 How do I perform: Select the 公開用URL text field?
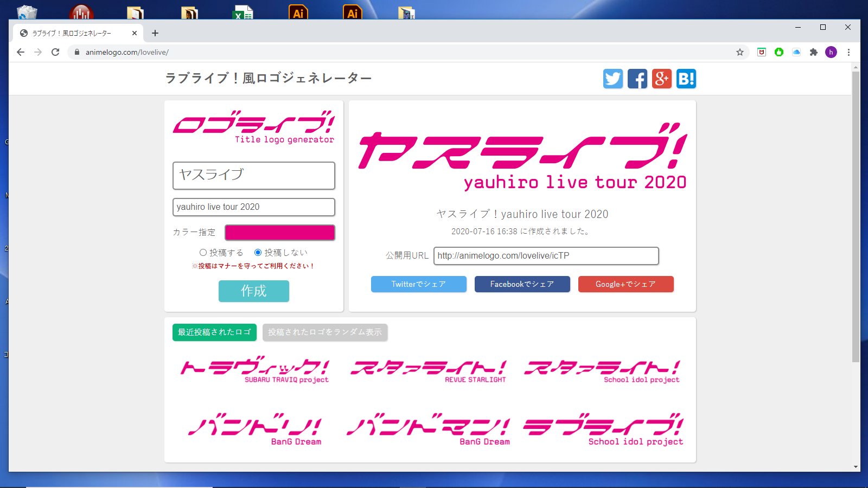point(546,256)
